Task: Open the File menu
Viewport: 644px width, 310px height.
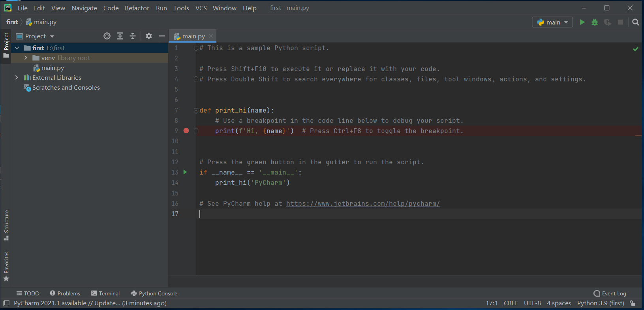Action: [23, 8]
